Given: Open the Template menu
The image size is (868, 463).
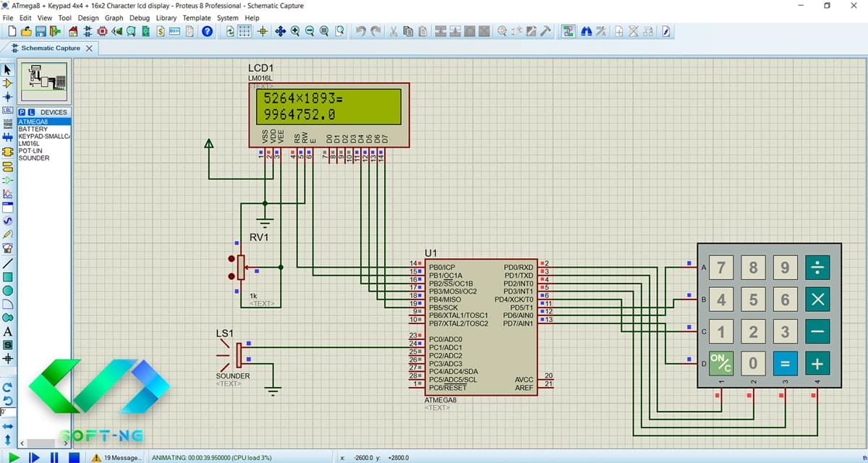Looking at the screenshot, I should pyautogui.click(x=197, y=17).
